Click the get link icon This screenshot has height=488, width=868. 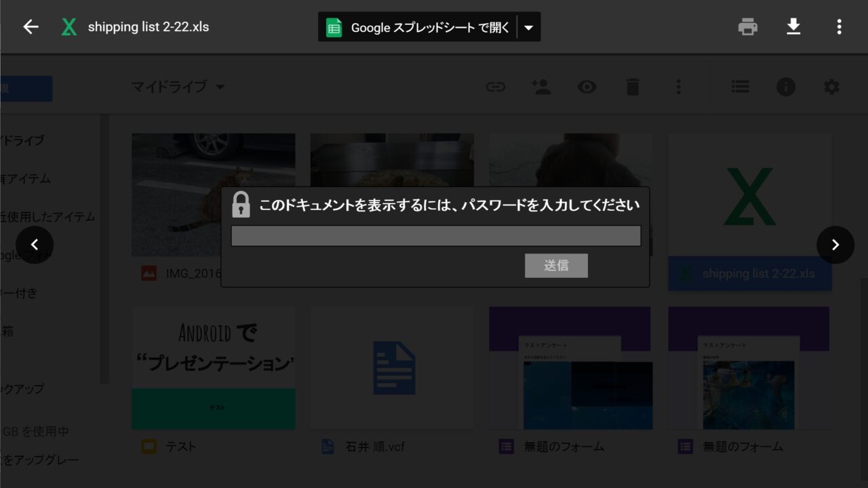point(496,87)
